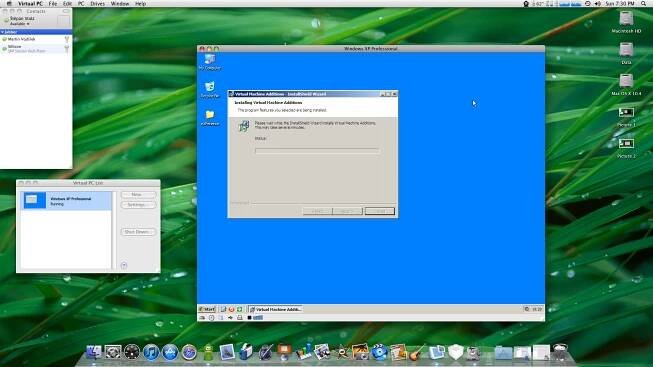
Task: Click the printer status icon in Virtual PC toolbar
Action: pos(239,317)
